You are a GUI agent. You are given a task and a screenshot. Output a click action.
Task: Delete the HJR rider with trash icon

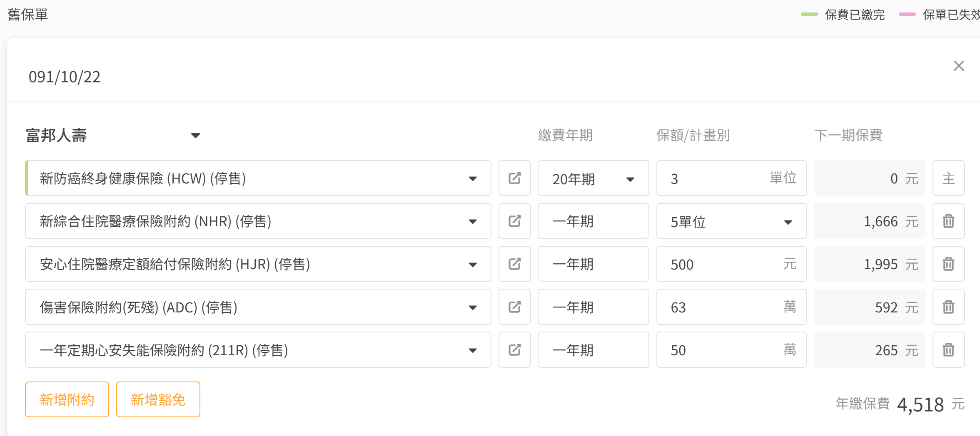[x=948, y=264]
